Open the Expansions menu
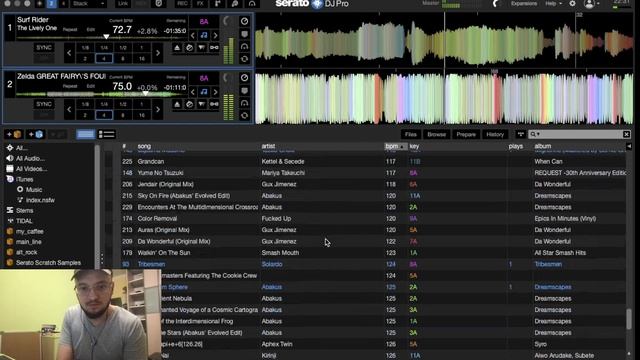 pos(524,4)
